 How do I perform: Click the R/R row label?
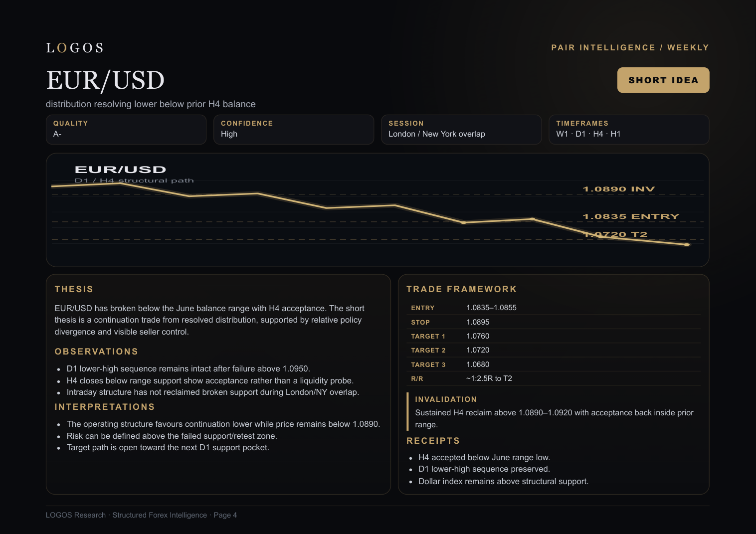417,379
